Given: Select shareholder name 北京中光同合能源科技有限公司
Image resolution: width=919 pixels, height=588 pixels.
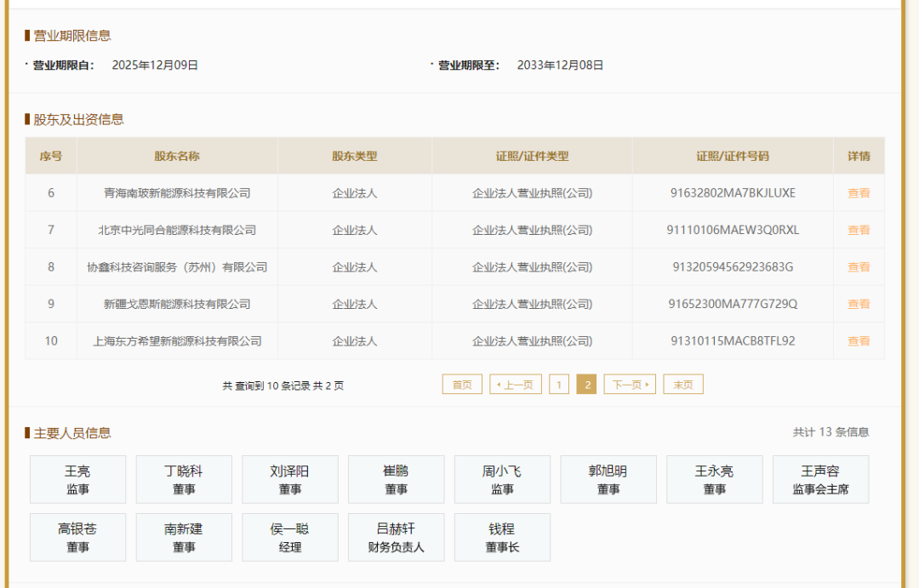Looking at the screenshot, I should coord(177,230).
